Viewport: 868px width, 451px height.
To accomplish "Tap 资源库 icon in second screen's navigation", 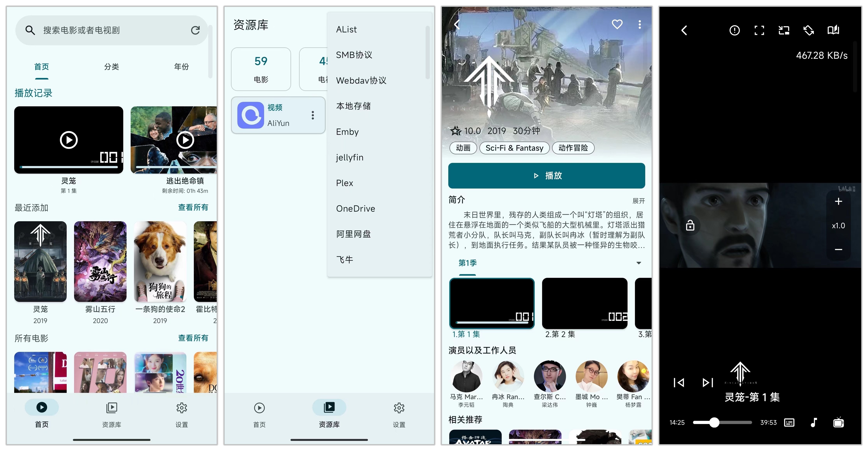I will point(329,407).
